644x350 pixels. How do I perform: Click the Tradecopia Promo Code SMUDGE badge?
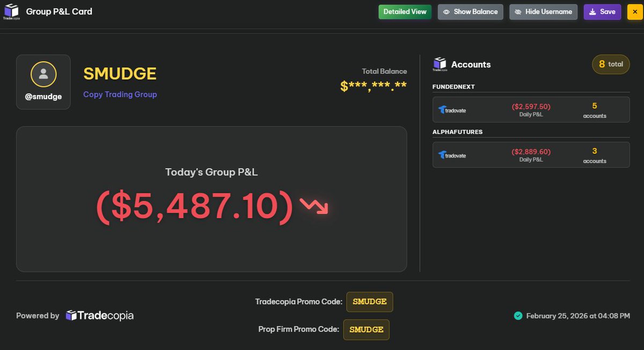[x=370, y=302]
